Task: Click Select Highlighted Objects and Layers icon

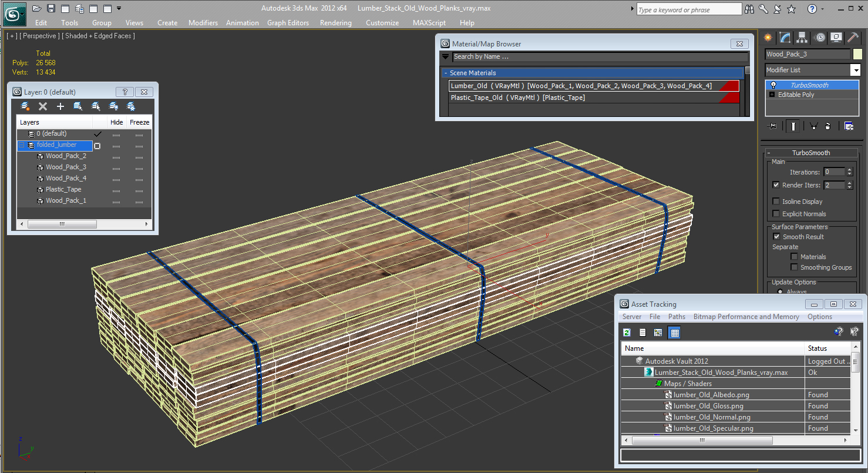Action: (x=78, y=106)
